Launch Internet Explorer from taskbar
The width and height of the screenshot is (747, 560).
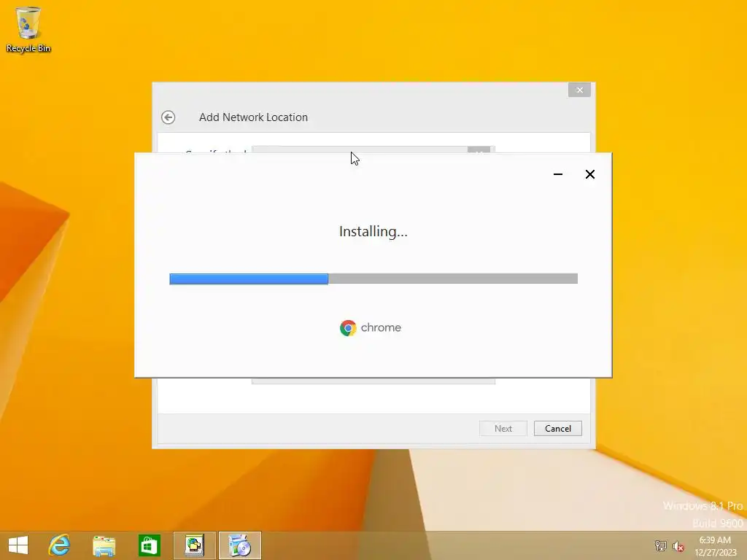click(x=59, y=545)
